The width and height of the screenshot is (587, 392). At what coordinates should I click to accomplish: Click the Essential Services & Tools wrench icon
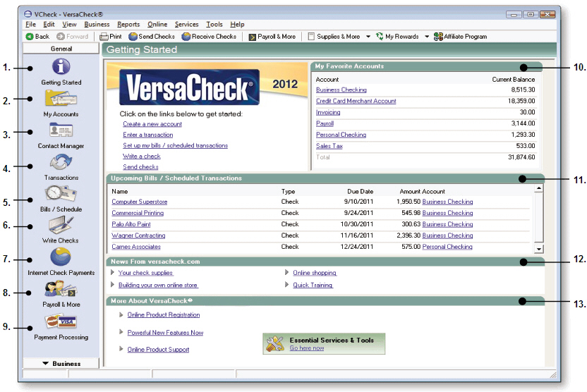275,344
